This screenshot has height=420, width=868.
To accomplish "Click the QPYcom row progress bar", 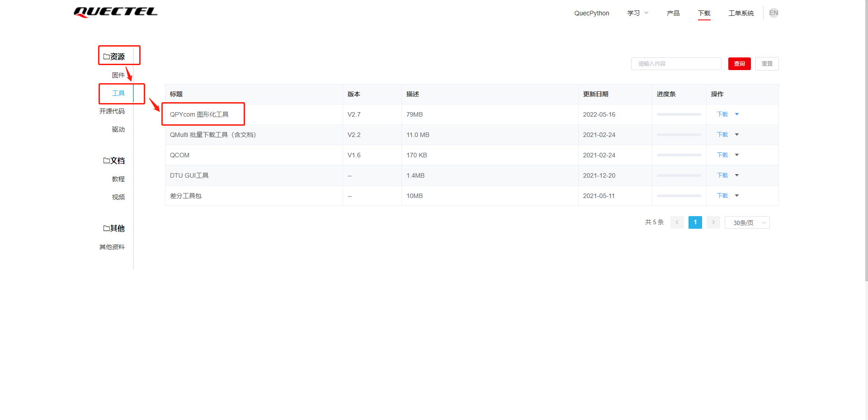I will click(679, 114).
